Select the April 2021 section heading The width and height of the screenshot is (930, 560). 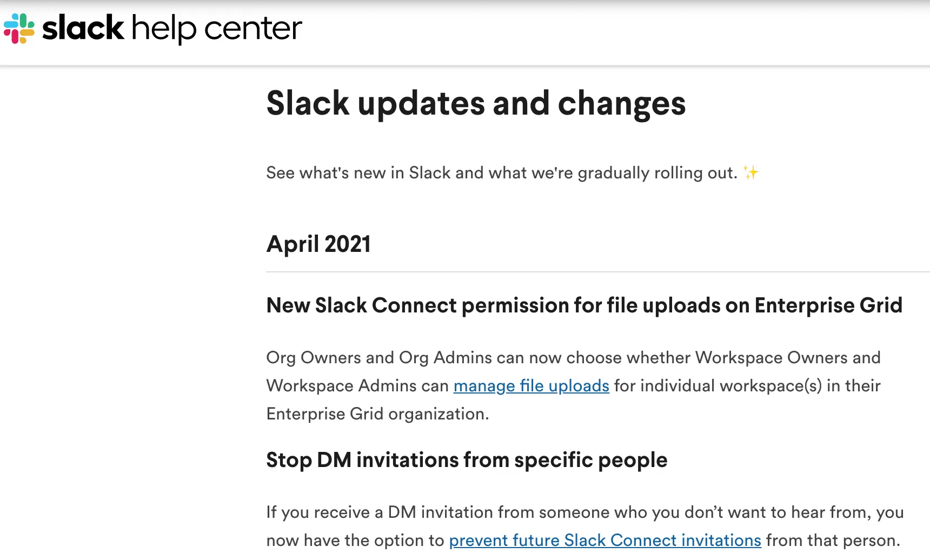318,244
